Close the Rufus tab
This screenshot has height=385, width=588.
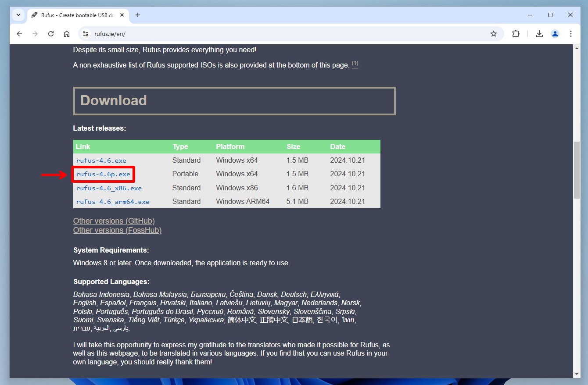tap(122, 15)
